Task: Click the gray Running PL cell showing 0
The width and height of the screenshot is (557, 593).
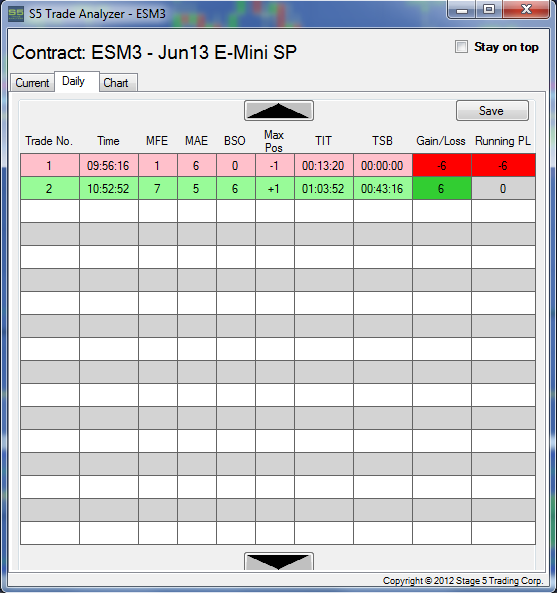Action: click(x=503, y=188)
